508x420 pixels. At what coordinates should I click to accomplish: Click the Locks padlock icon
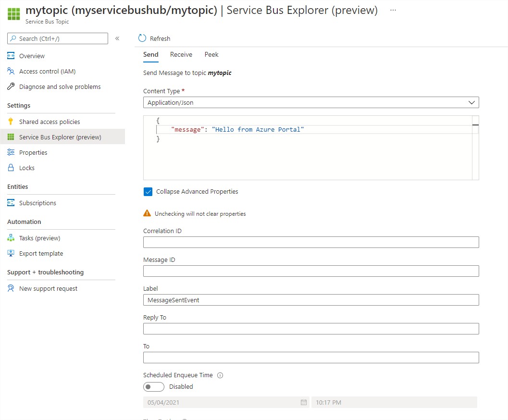pos(11,168)
